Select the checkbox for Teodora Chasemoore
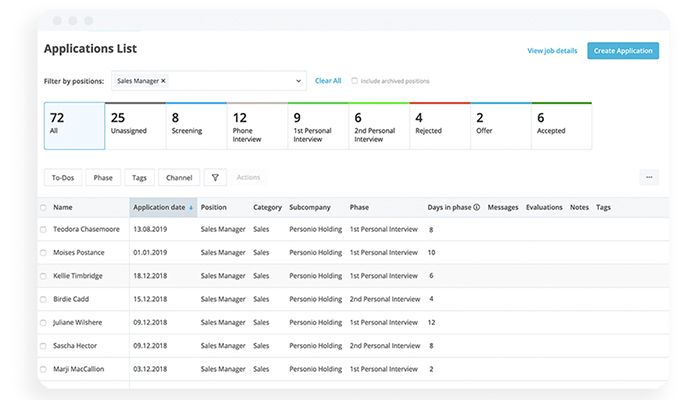Viewport: 700px width, 400px height. coord(43,230)
